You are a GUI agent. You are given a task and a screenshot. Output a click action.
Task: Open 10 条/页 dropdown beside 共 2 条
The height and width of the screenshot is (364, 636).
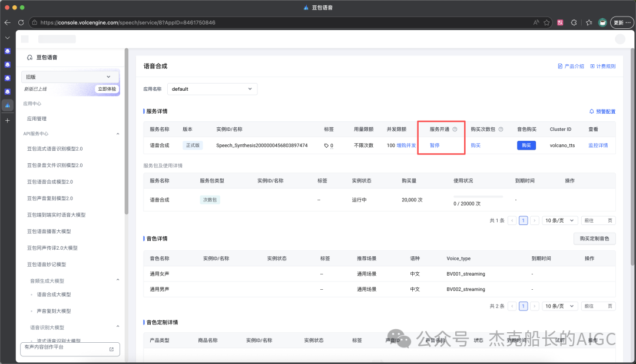coord(559,306)
